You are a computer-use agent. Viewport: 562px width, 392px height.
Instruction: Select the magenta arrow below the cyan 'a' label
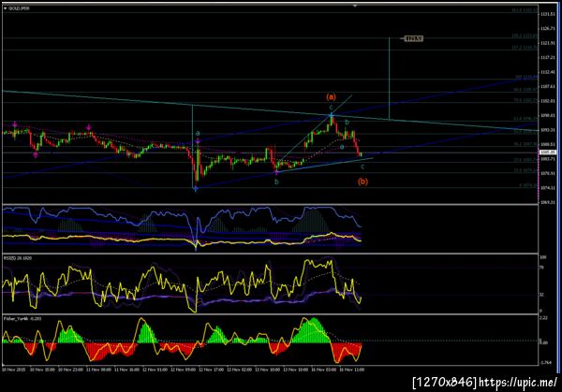[198, 141]
